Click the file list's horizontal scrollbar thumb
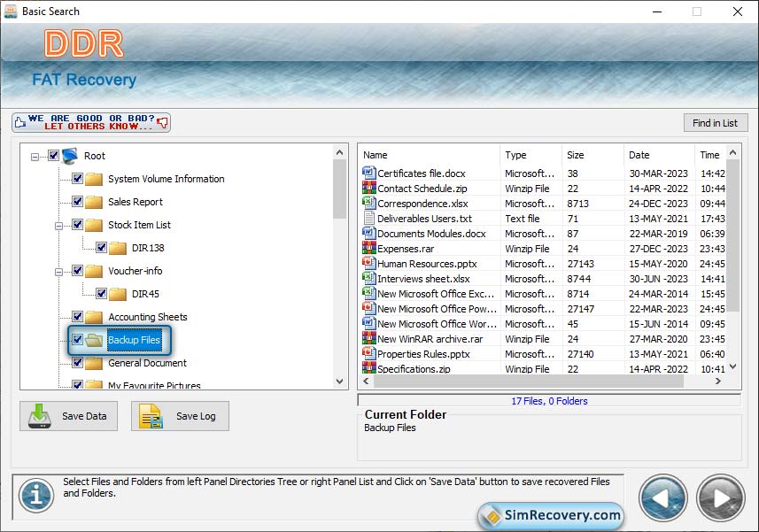Screen dimensions: 759x532 529,382
